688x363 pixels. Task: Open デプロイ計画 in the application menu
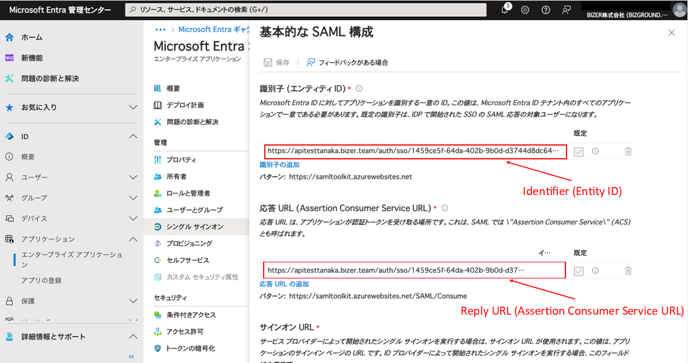tap(185, 105)
